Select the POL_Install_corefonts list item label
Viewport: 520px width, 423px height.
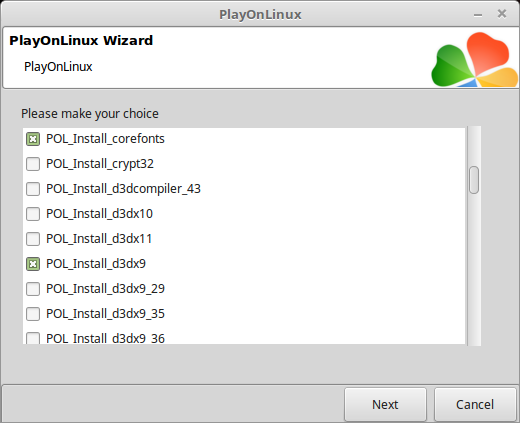(x=105, y=139)
